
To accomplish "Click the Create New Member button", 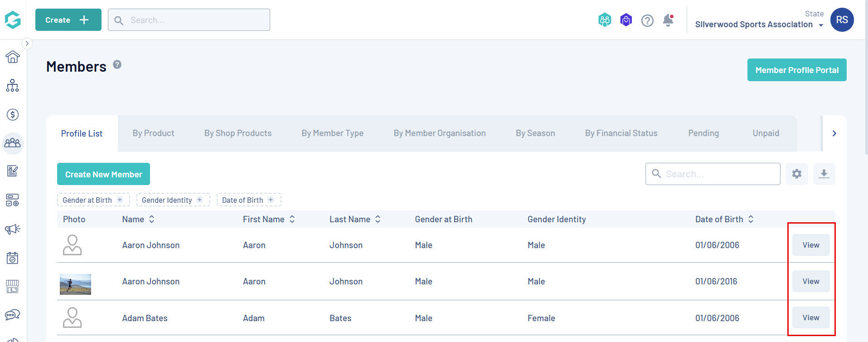I will pos(103,174).
